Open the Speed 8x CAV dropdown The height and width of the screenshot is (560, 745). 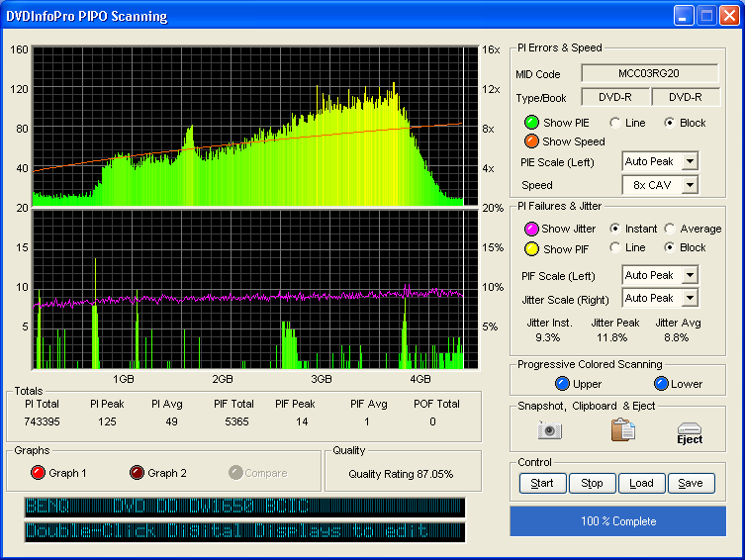coord(690,185)
